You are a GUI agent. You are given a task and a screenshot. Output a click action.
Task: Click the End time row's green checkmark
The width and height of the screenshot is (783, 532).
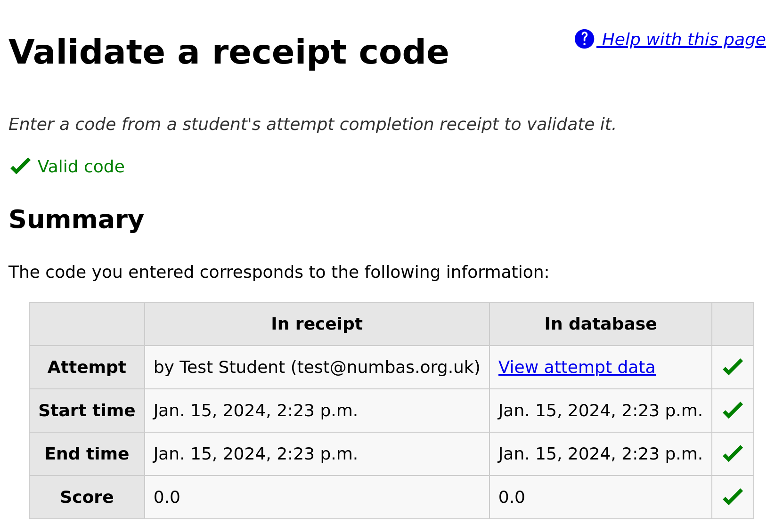[733, 453]
